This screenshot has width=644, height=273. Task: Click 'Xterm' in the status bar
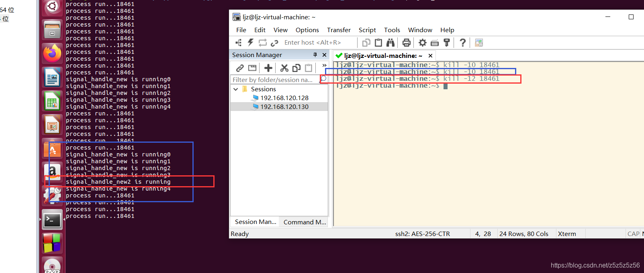point(567,234)
